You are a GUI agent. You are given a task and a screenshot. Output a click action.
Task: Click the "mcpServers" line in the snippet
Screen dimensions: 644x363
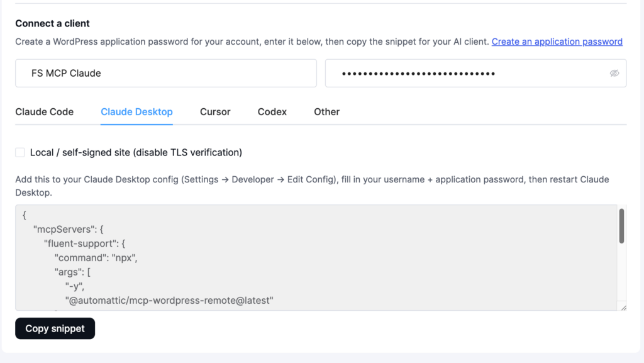click(x=68, y=229)
